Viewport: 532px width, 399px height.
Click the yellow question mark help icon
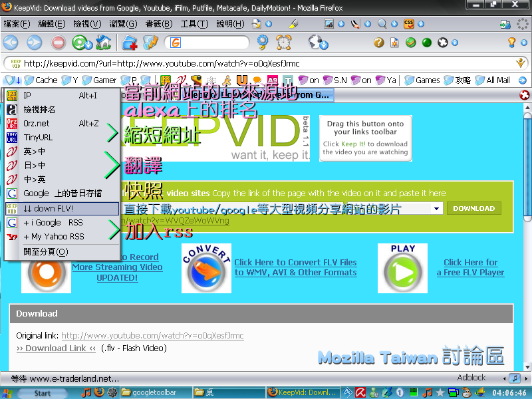pos(378,43)
